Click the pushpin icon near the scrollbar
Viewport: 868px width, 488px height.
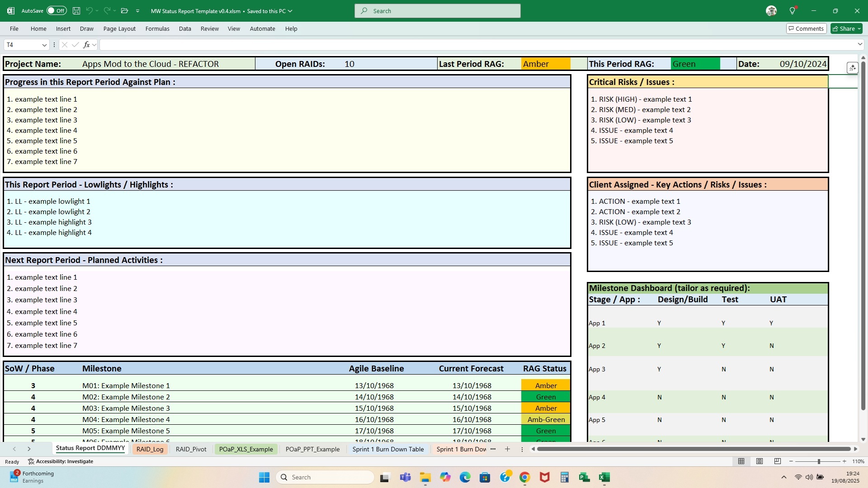(852, 67)
